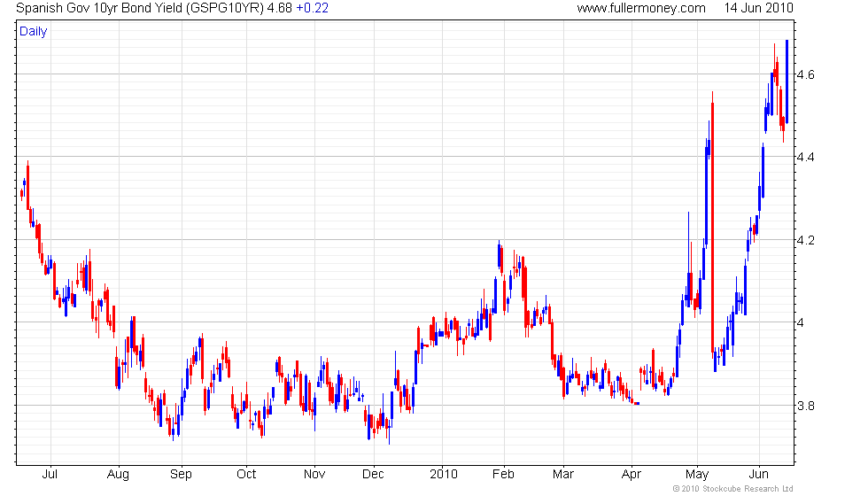The image size is (868, 496).
Task: Click the Nov x-axis label
Action: point(314,475)
